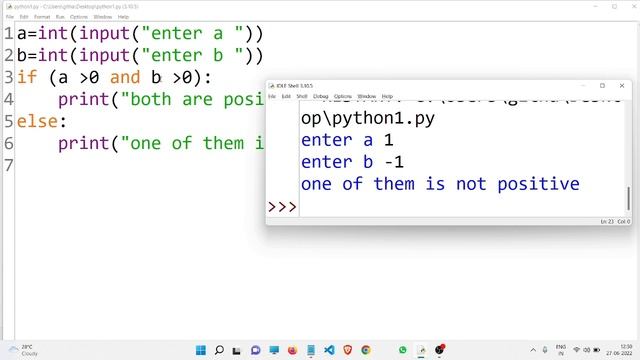Open Wi-Fi network tray icon
This screenshot has width=640, height=360.
coord(576,350)
